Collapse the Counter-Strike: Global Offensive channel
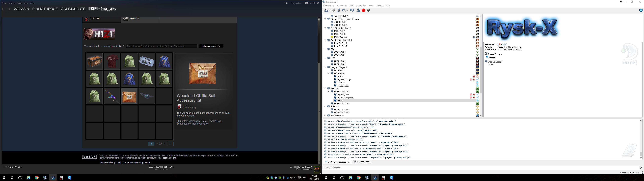 point(325,19)
